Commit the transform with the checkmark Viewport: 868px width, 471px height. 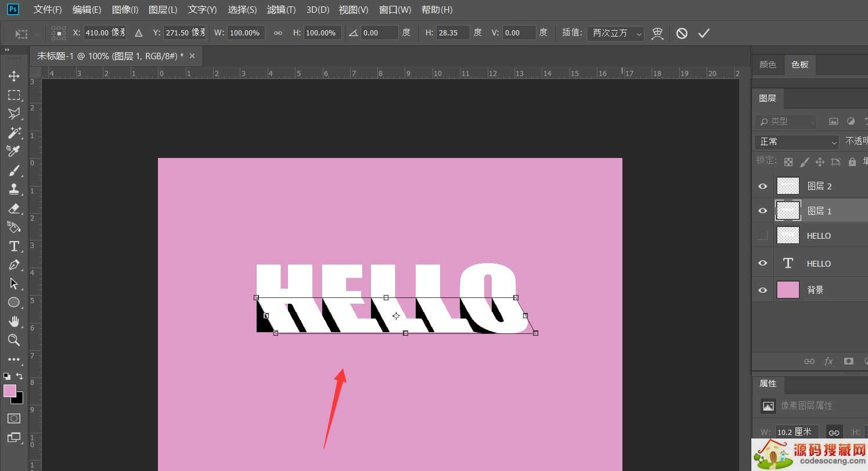point(704,33)
